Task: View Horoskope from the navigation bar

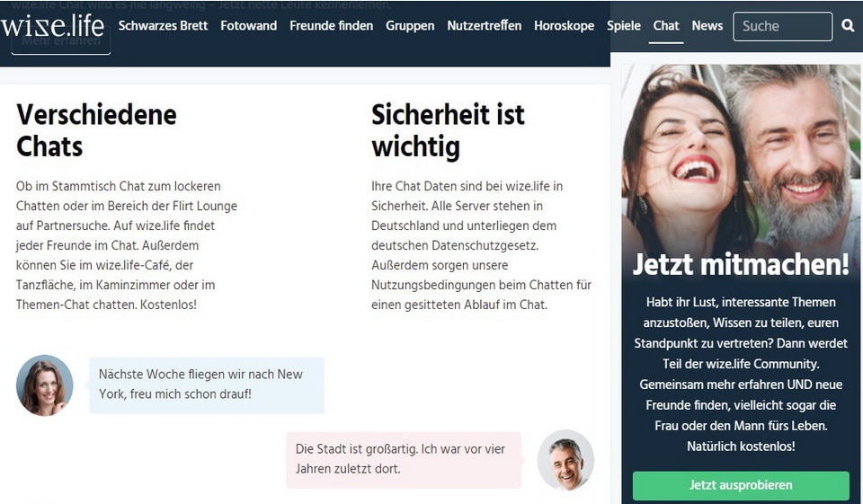Action: [x=564, y=26]
